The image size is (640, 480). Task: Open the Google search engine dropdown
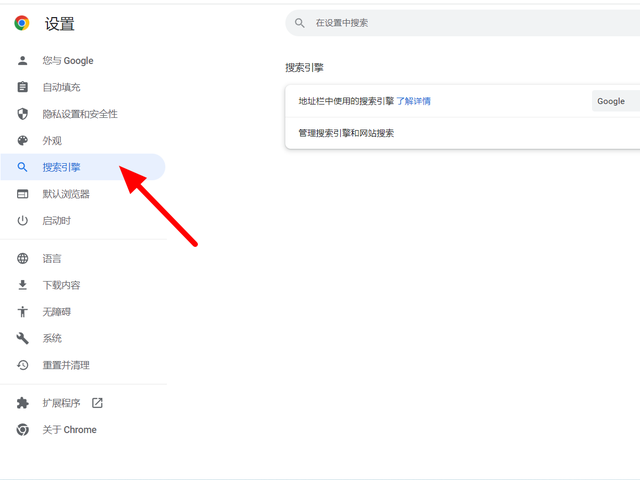[x=614, y=101]
